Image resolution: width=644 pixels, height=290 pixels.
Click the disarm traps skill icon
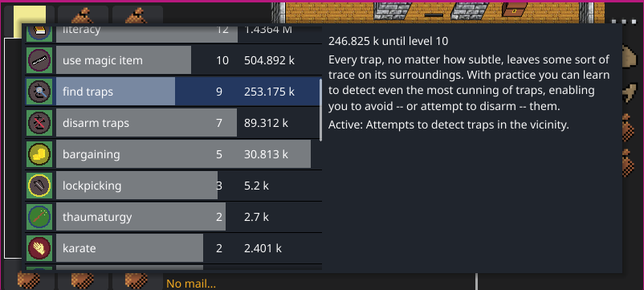(x=39, y=123)
